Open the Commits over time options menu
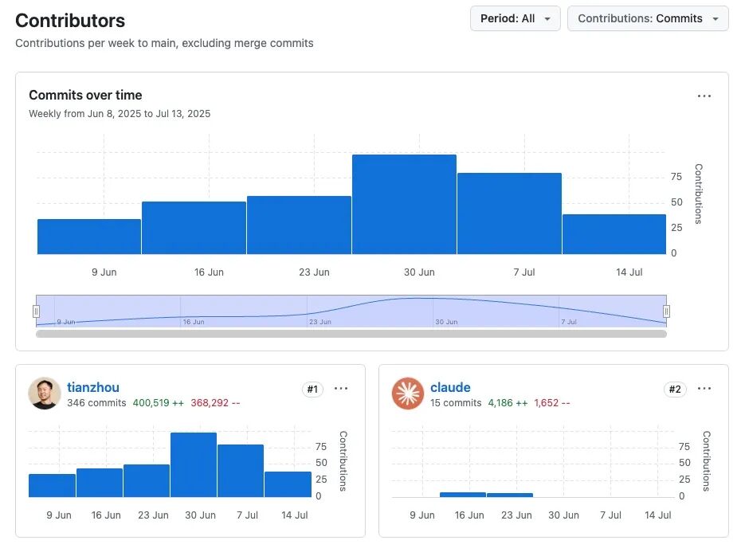Image resolution: width=741 pixels, height=560 pixels. pyautogui.click(x=704, y=96)
